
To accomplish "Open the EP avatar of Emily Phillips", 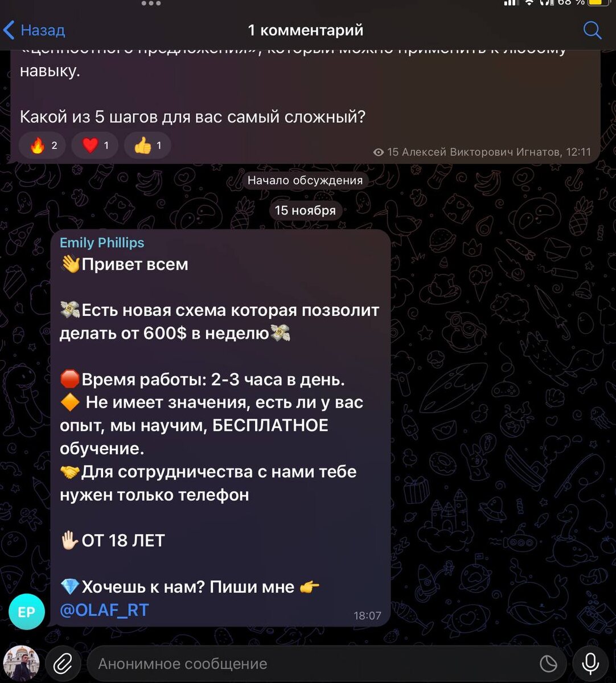I will [x=27, y=612].
